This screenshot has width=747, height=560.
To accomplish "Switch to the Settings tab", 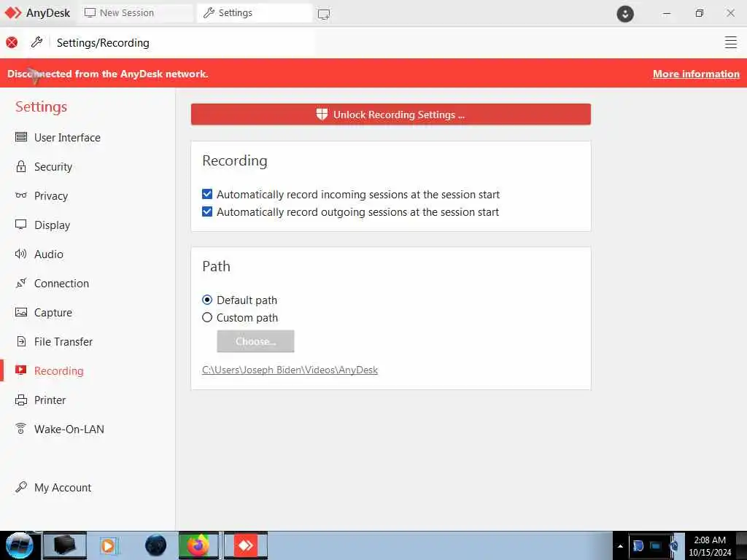I will click(x=255, y=13).
